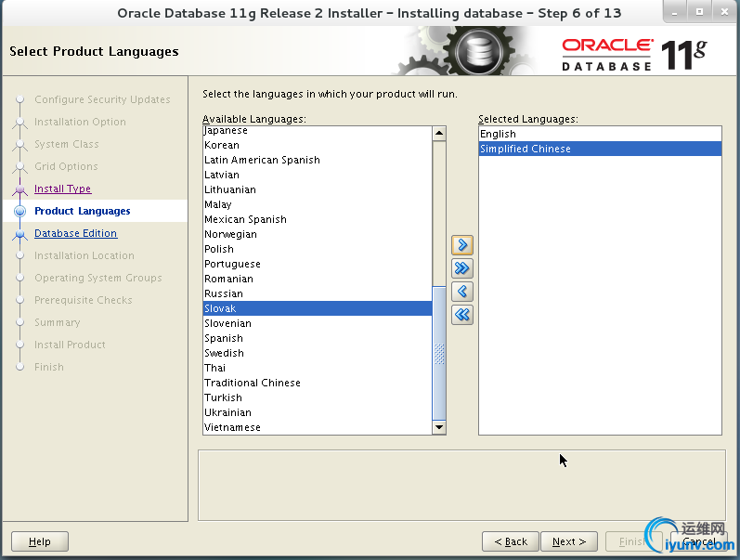
Task: Select Thai in Available Languages
Action: [318, 369]
